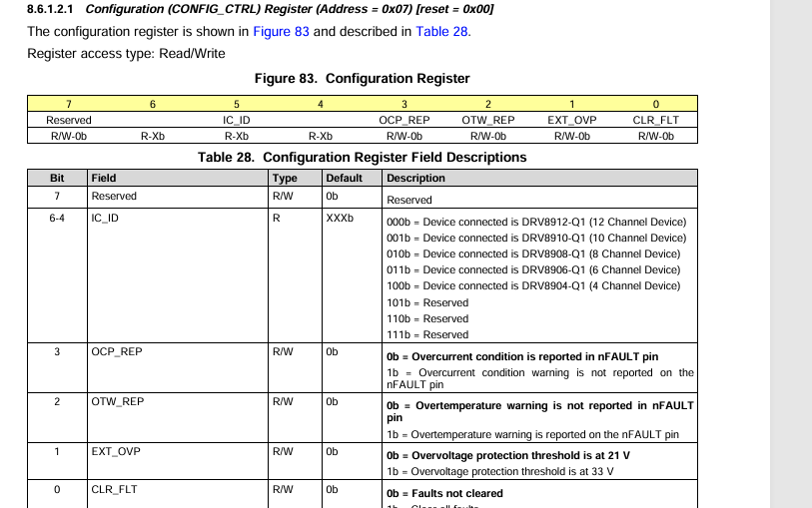
Task: Click the '111b = Reserved' line
Action: pos(427,334)
